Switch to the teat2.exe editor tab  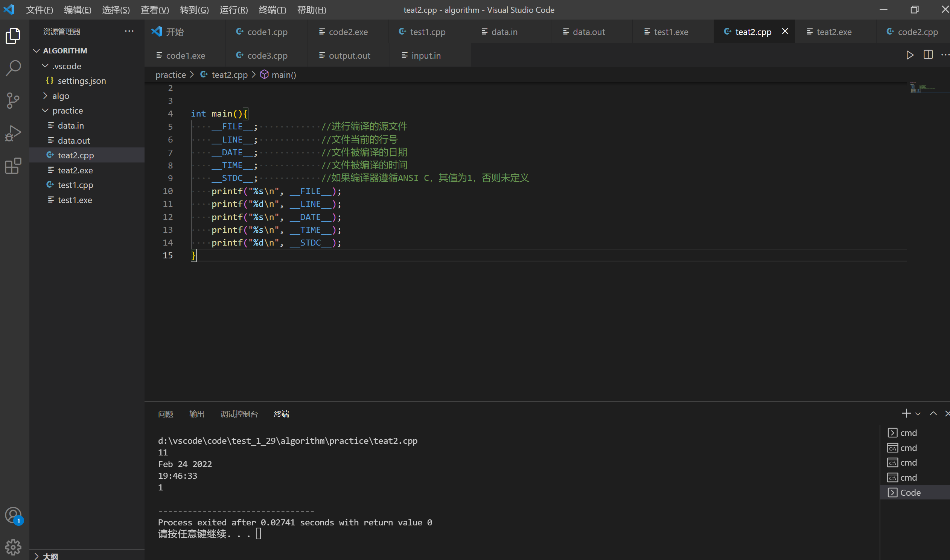(x=836, y=32)
